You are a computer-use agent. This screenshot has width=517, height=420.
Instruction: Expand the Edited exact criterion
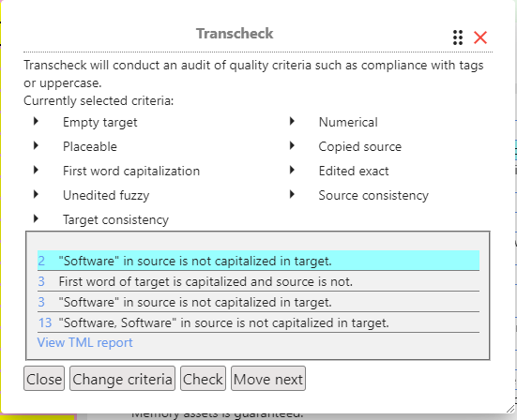pos(292,171)
